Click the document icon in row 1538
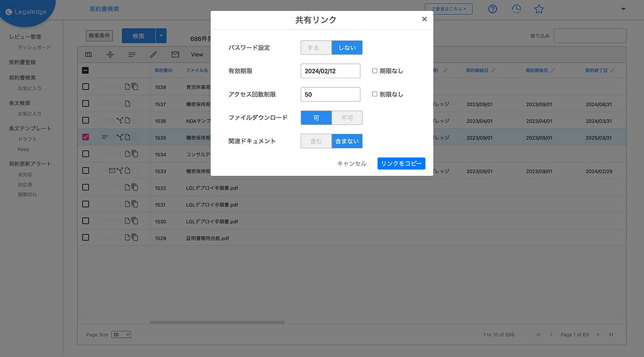This screenshot has width=644, height=357. coord(127,86)
